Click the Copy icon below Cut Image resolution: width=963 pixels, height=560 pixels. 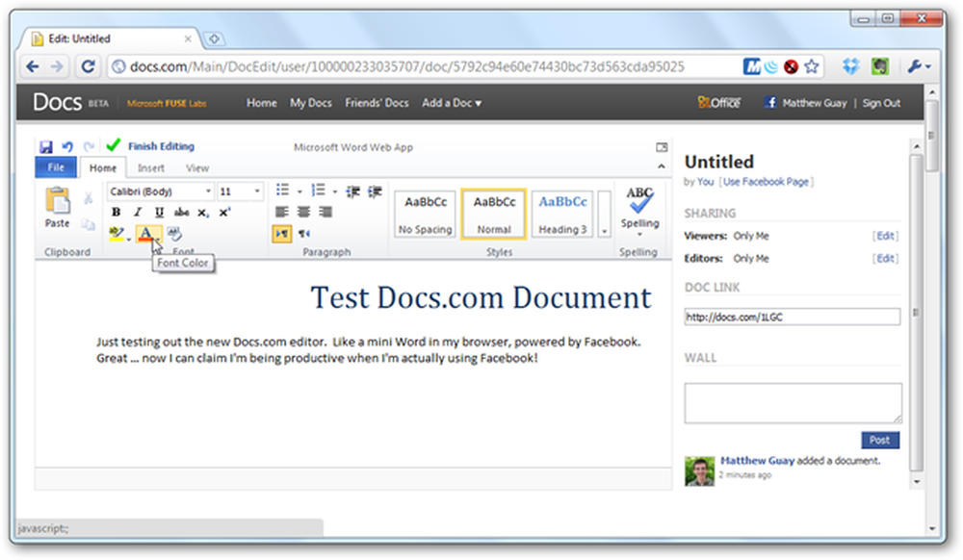tap(89, 224)
